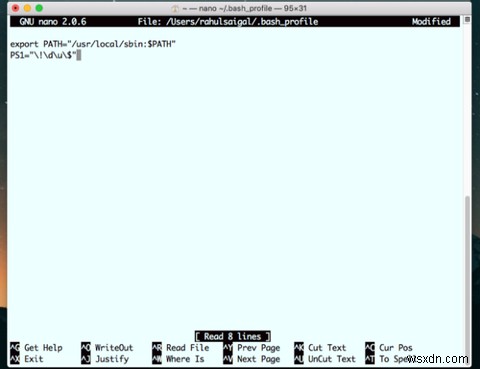Click the ^X Exit shortcut
This screenshot has width=480, height=369.
pyautogui.click(x=27, y=359)
